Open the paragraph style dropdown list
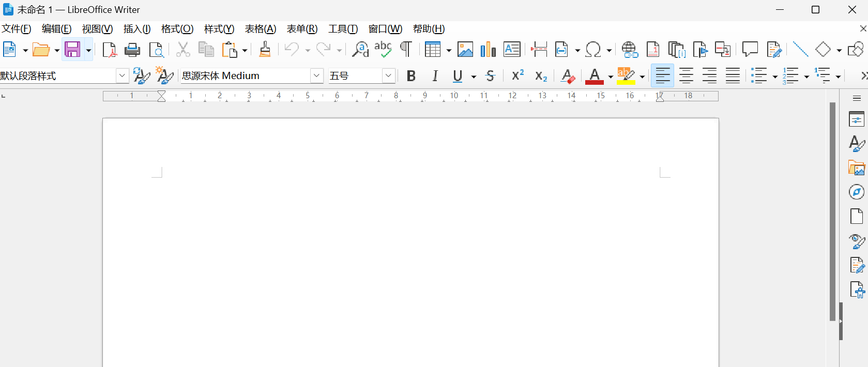This screenshot has height=367, width=868. tap(122, 76)
